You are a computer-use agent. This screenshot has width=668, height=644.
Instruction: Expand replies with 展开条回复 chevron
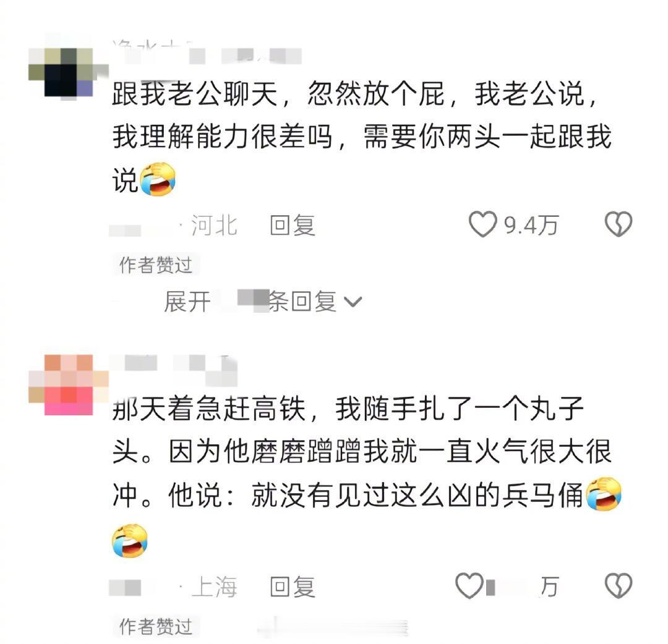pos(353,302)
